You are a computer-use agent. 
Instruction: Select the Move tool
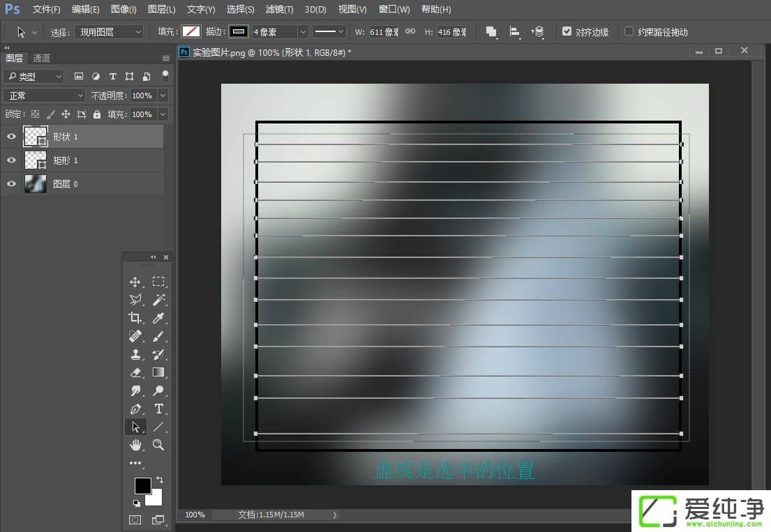click(x=135, y=282)
